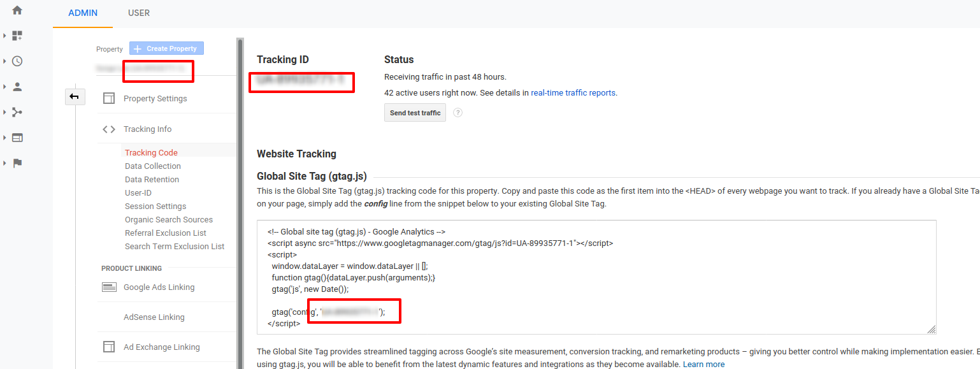
Task: Select Data Collection
Action: pos(153,166)
